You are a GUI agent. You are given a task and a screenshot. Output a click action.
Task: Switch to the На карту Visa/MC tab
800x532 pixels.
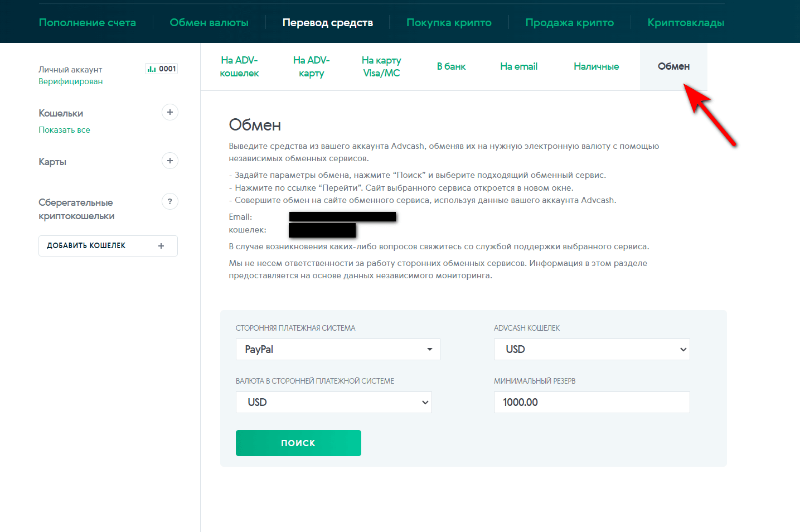(381, 66)
